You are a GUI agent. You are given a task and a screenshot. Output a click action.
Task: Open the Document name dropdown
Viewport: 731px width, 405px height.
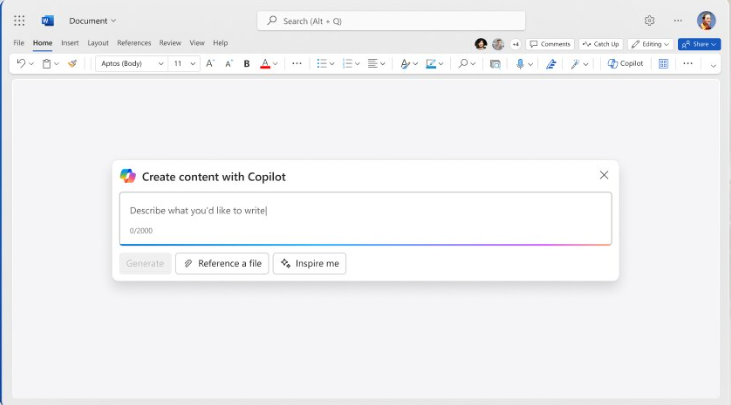click(92, 21)
